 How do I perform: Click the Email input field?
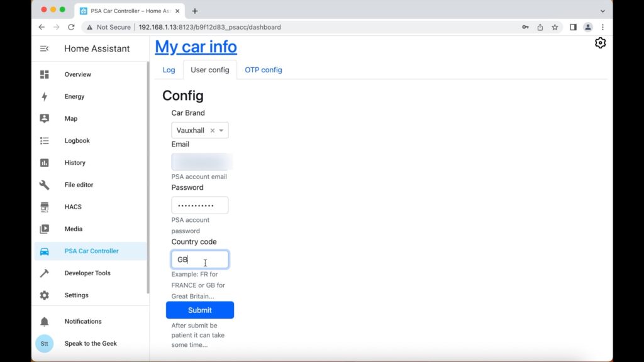(200, 162)
